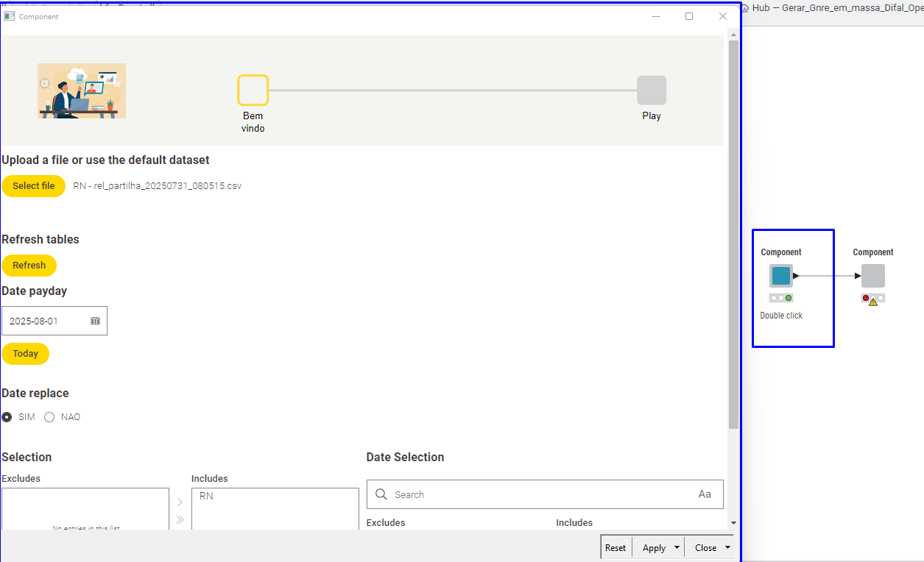The image size is (924, 562).
Task: Select the SIM radio option
Action: tap(7, 417)
